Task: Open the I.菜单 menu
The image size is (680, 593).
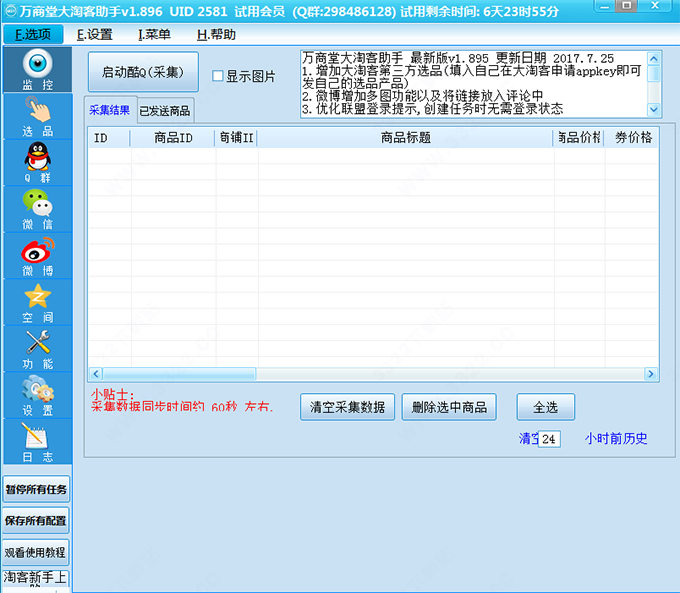Action: [154, 34]
